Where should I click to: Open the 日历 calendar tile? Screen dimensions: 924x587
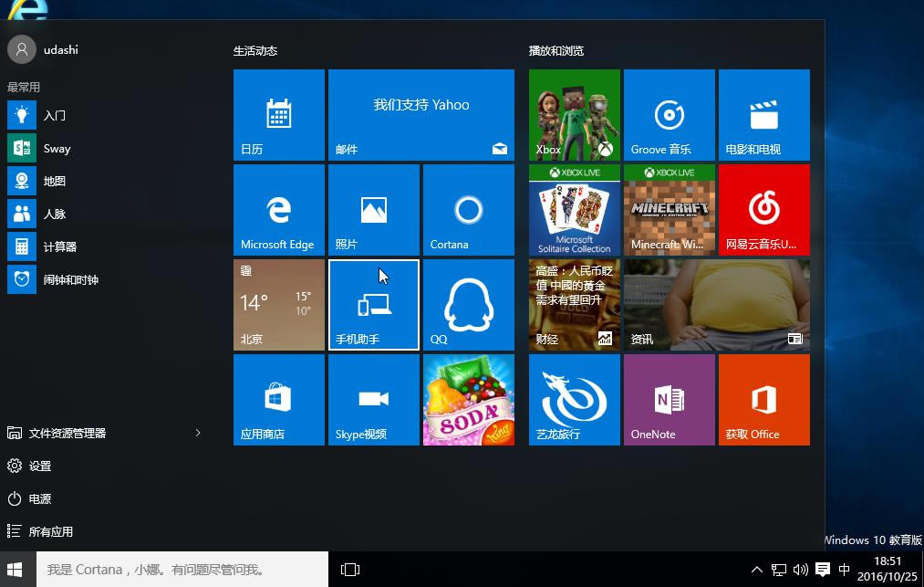pyautogui.click(x=279, y=115)
